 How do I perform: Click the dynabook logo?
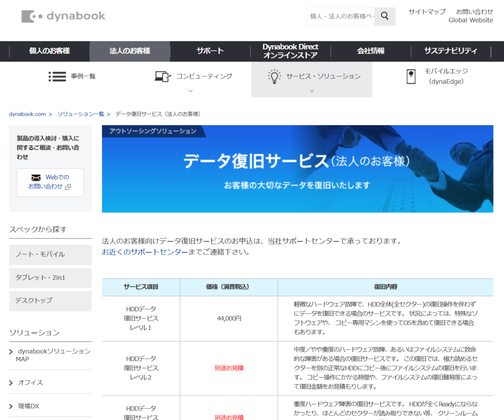(x=63, y=16)
